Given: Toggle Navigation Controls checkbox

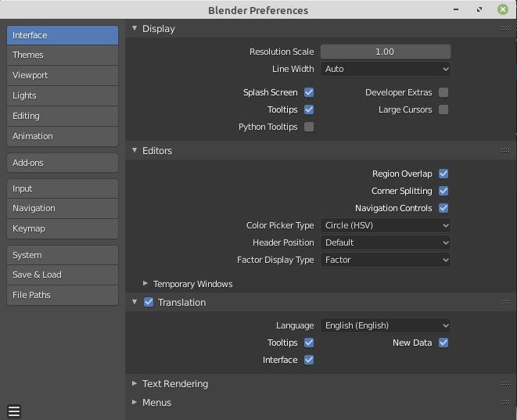Looking at the screenshot, I should 443,208.
